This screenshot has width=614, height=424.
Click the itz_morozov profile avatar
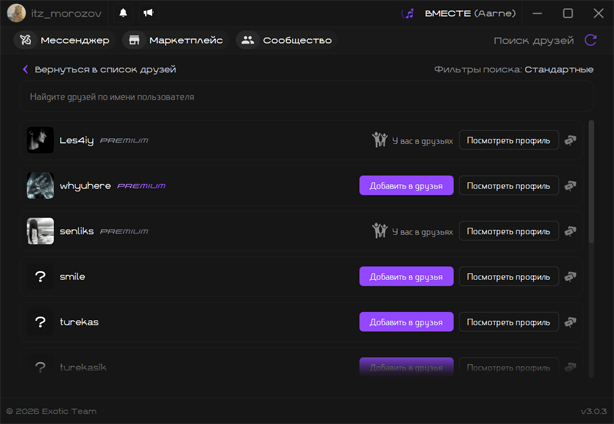16,13
